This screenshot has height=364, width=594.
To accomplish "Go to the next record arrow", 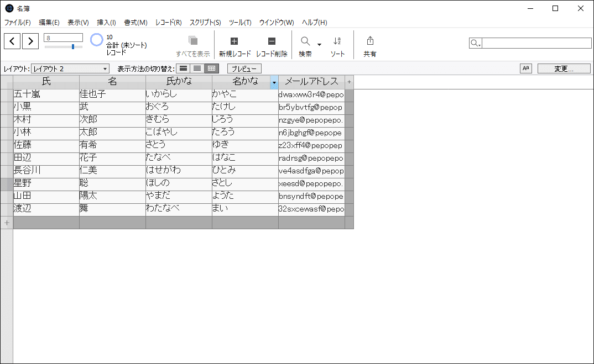I will [30, 41].
